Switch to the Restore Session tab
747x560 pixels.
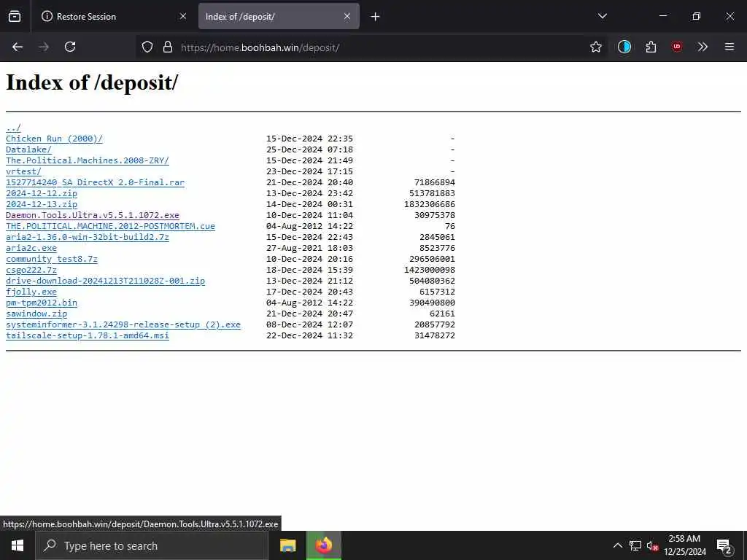click(113, 16)
